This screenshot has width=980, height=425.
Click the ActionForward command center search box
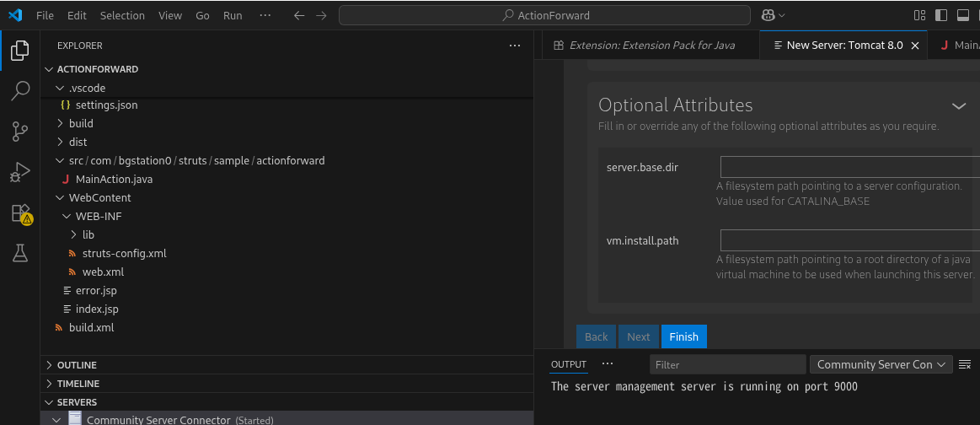[544, 16]
